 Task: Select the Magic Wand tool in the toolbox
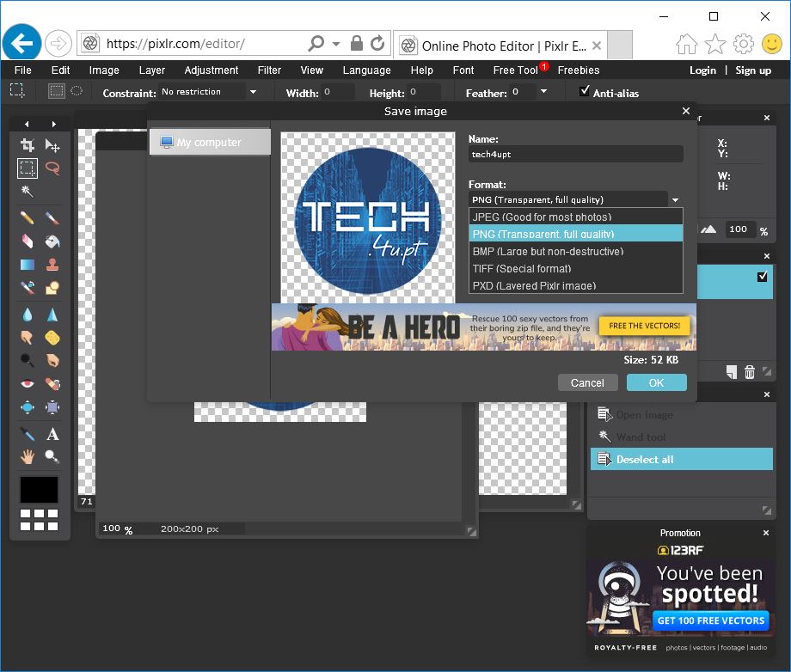(28, 192)
